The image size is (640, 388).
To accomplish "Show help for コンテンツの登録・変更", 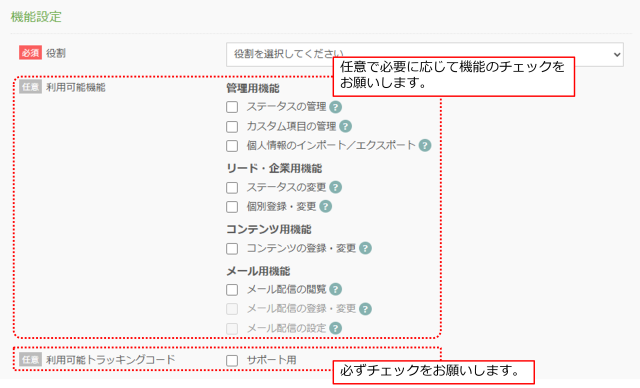I will pos(365,248).
